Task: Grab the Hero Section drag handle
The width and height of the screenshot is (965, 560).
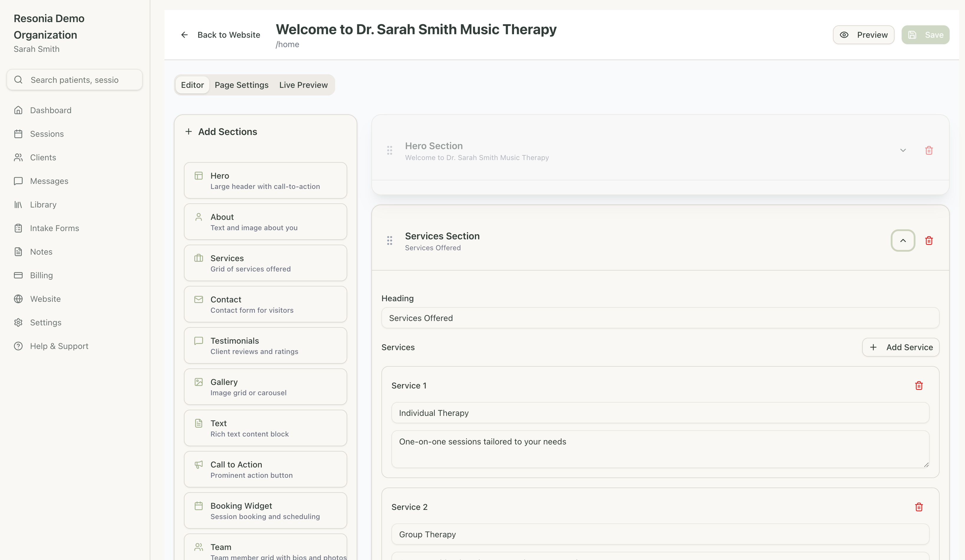Action: click(389, 150)
